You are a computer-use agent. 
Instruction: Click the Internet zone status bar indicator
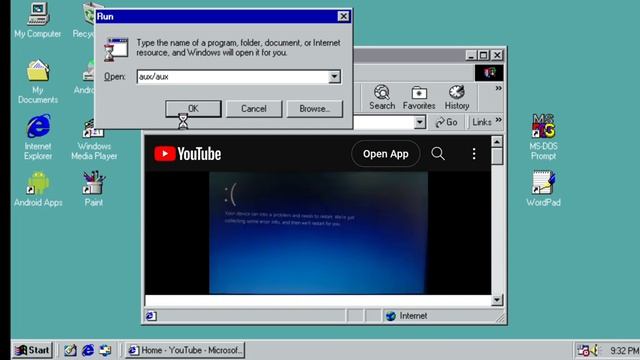(x=407, y=316)
